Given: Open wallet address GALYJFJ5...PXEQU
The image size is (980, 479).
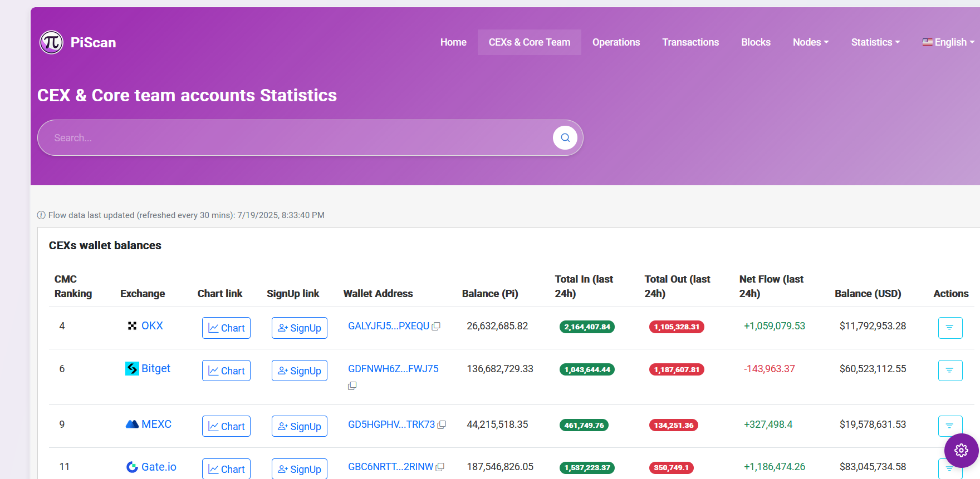Looking at the screenshot, I should (x=389, y=326).
